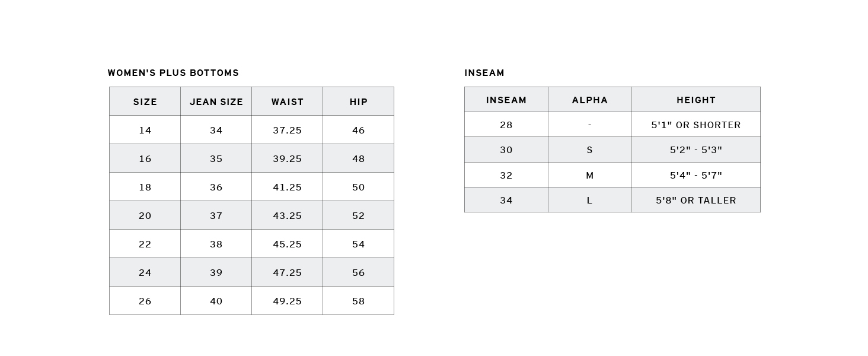Click hip value 58
868x356 pixels.
359,301
